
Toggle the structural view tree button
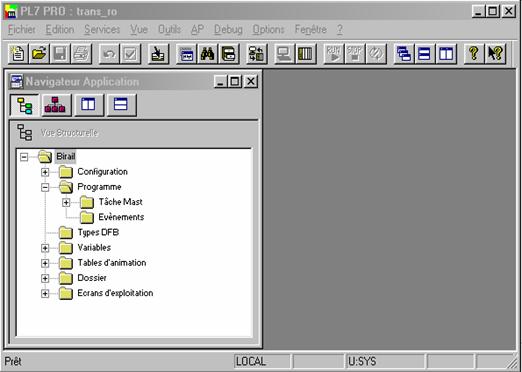tap(24, 105)
